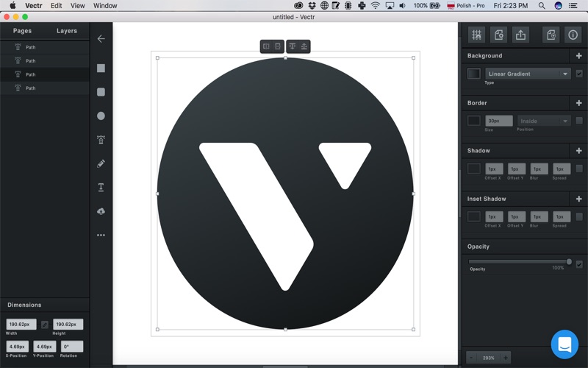Open the Polish - Pro input source menu
The image size is (588, 368).
click(x=466, y=6)
